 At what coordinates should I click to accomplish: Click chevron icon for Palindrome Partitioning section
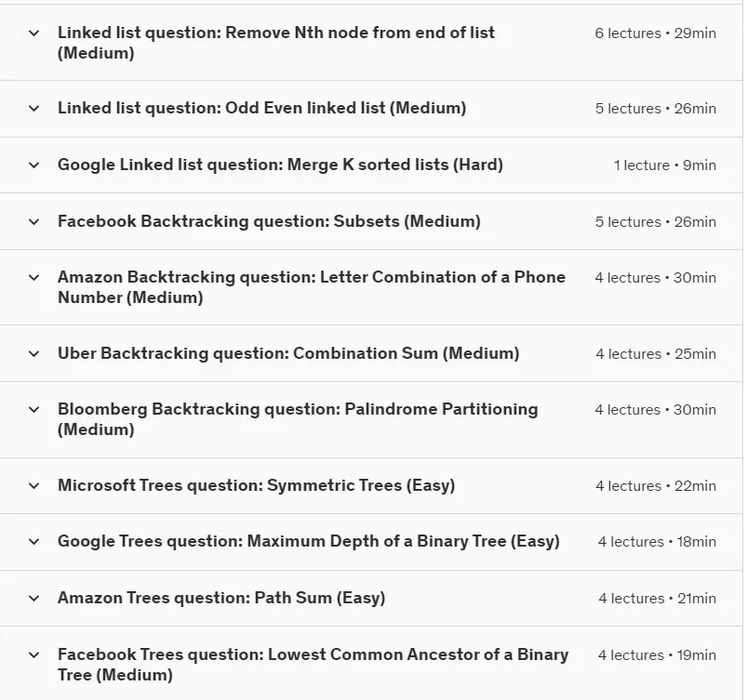(33, 410)
